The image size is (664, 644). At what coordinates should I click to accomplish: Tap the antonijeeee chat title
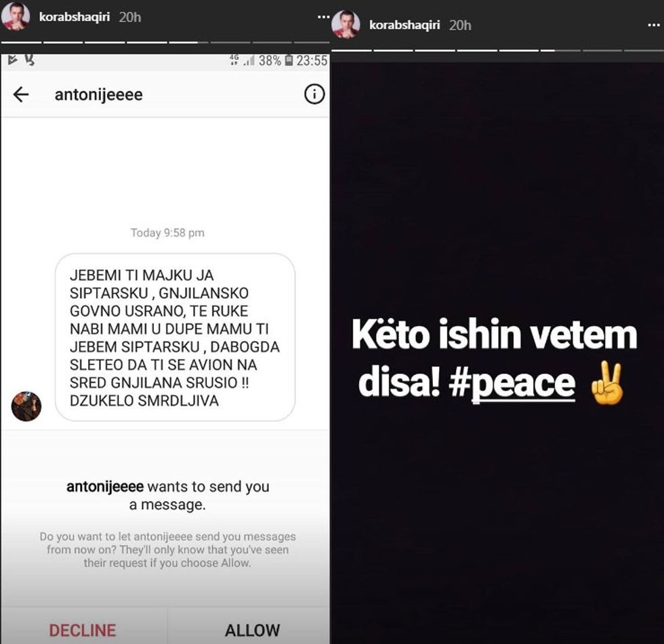point(99,94)
